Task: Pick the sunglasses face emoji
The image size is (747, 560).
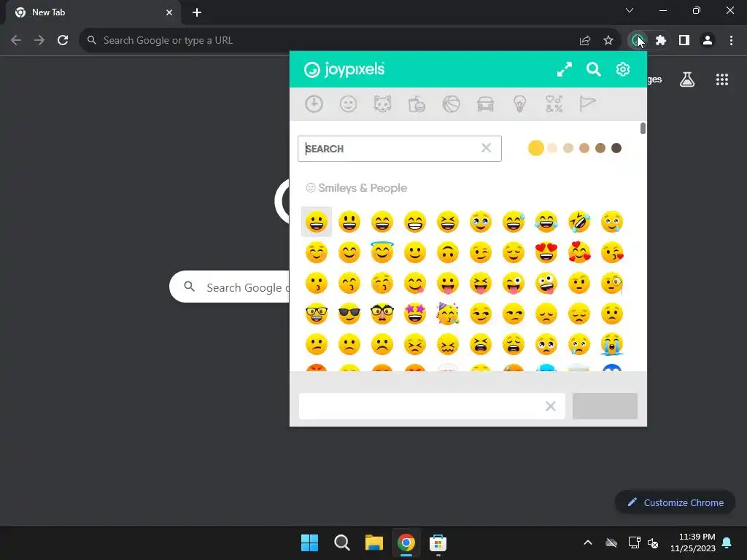Action: pyautogui.click(x=349, y=314)
